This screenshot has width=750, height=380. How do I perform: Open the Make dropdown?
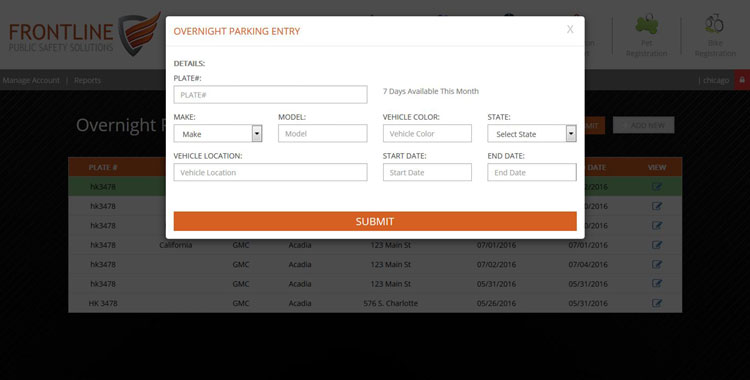click(x=218, y=134)
